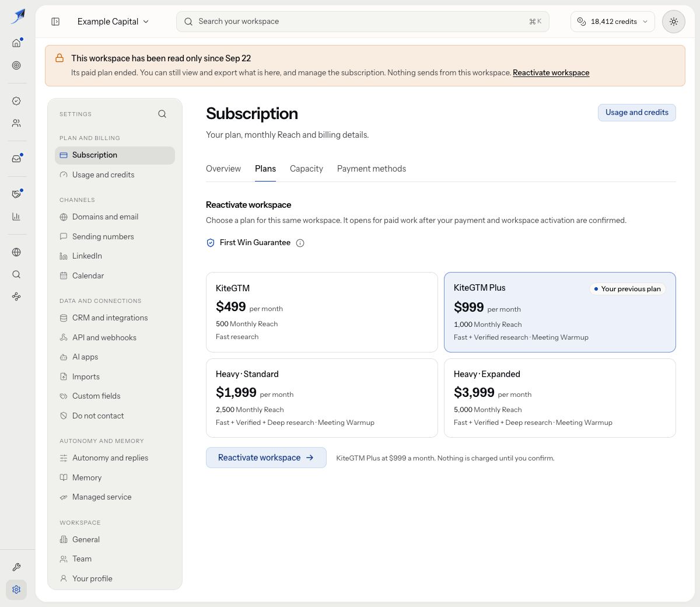Open the workflow nodes icon in left rail

pos(16,296)
